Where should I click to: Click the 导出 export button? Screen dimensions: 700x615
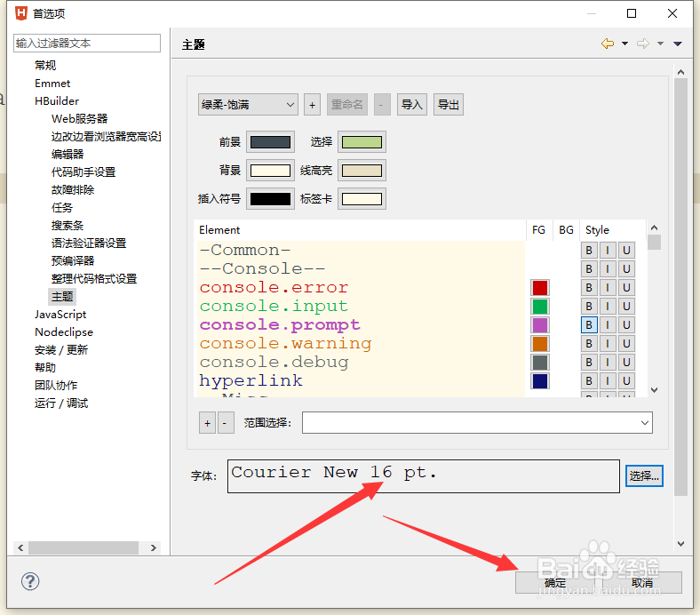point(449,105)
